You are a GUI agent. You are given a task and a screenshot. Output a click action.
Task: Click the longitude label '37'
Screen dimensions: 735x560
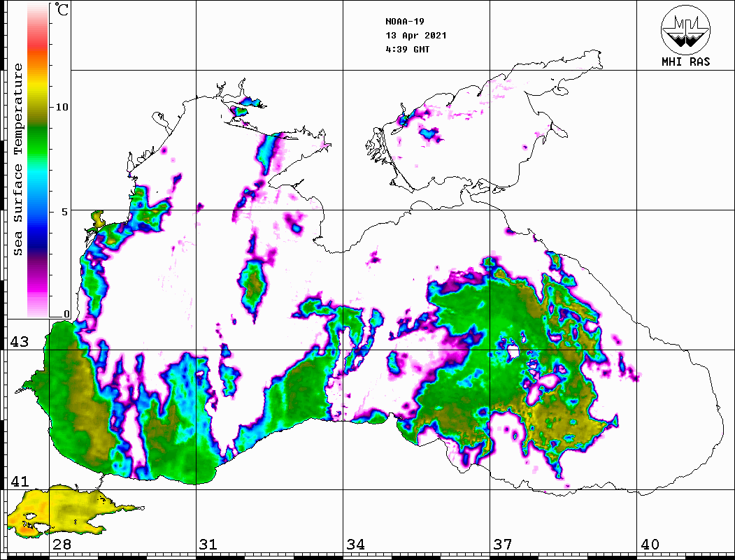point(503,544)
